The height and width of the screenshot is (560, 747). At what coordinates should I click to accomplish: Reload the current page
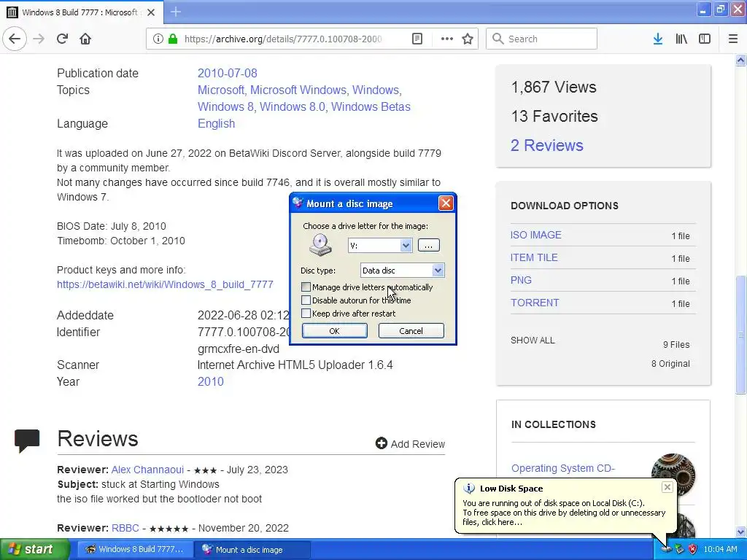click(62, 39)
